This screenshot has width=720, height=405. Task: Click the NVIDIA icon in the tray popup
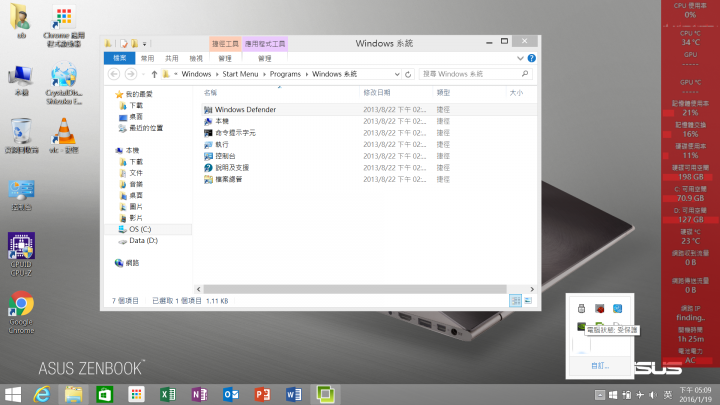(581, 326)
